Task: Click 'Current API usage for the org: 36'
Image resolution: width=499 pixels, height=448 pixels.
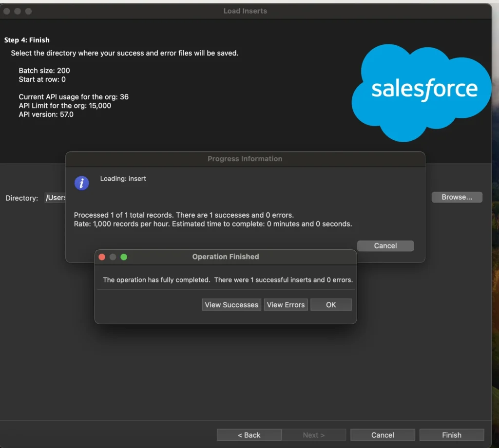Action: [x=74, y=97]
